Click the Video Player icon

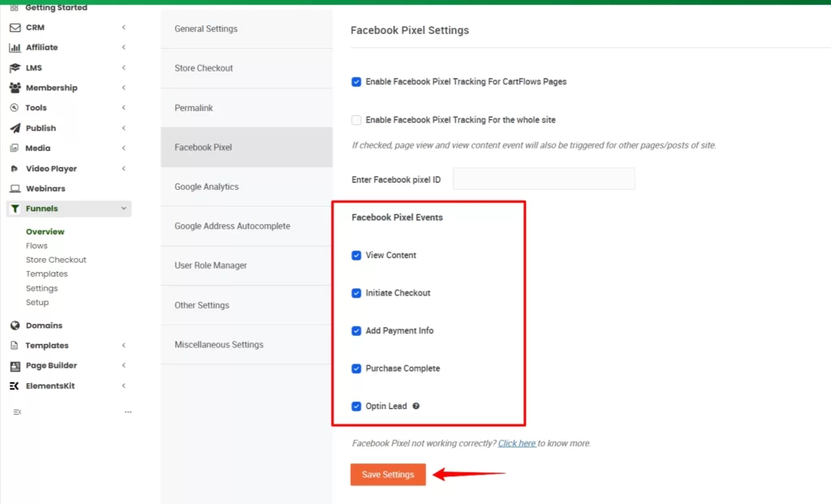click(x=15, y=169)
